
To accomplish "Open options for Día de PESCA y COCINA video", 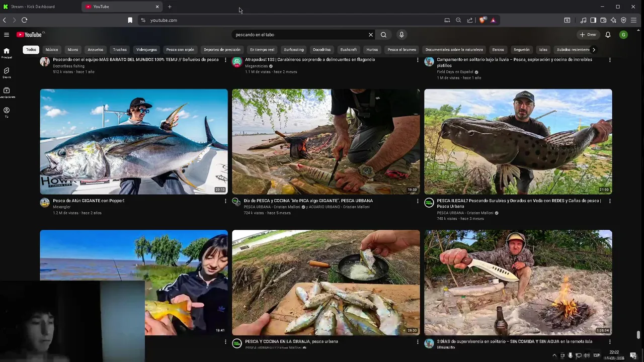I will (x=418, y=201).
